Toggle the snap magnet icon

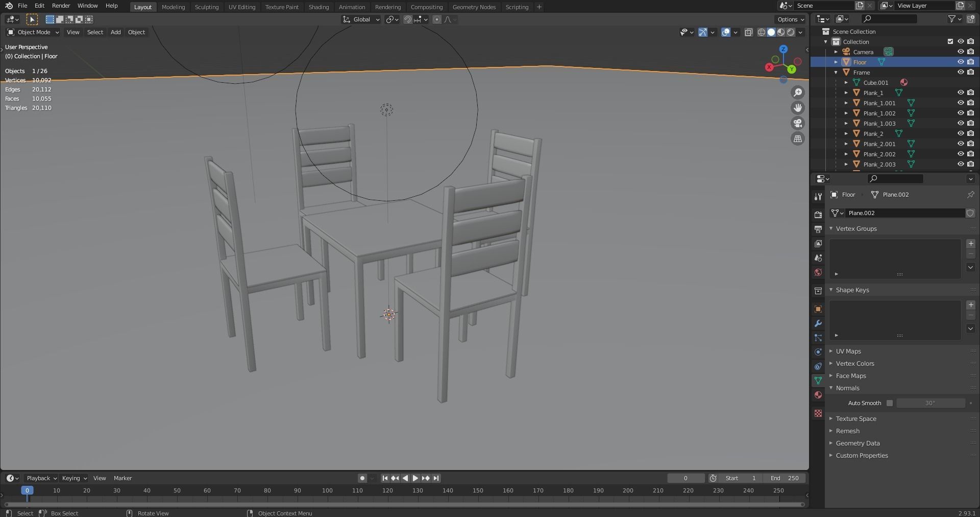click(408, 19)
